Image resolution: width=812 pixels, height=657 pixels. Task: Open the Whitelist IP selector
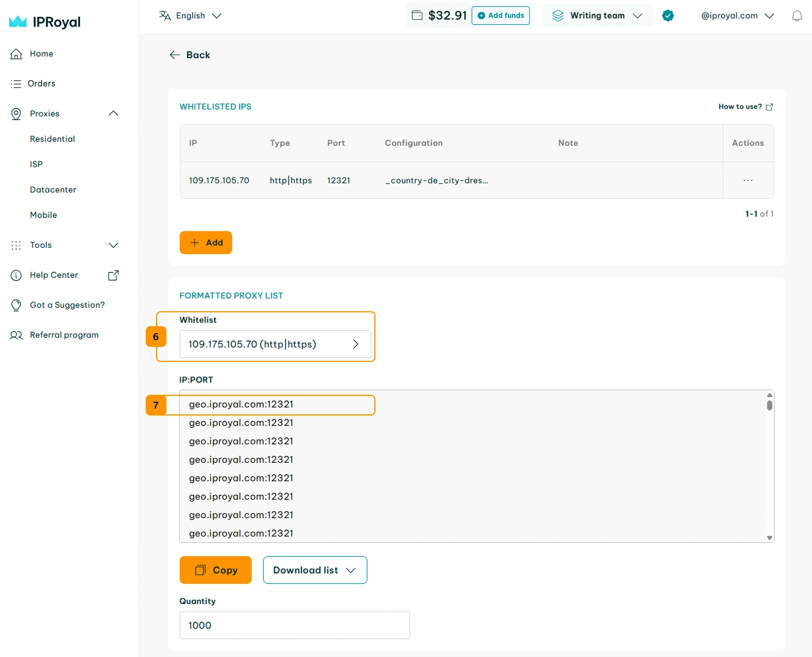click(275, 344)
